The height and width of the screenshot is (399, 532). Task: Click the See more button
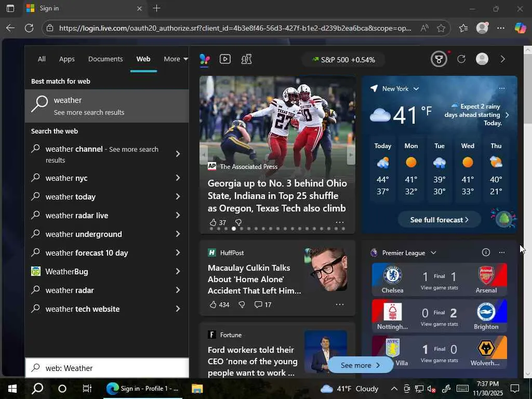point(360,365)
